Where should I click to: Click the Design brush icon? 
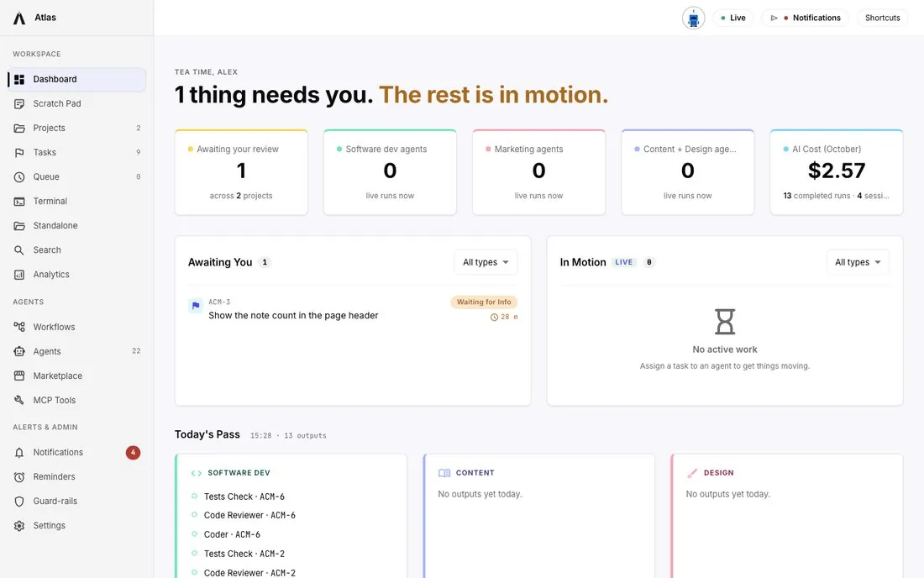[x=692, y=473]
